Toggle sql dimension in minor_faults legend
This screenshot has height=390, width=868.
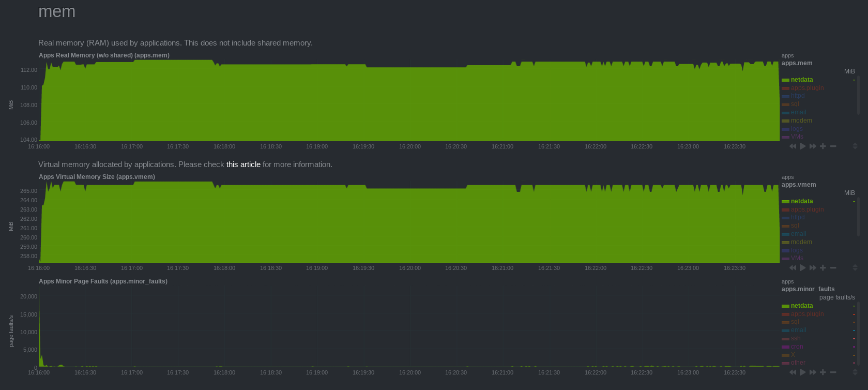click(795, 322)
